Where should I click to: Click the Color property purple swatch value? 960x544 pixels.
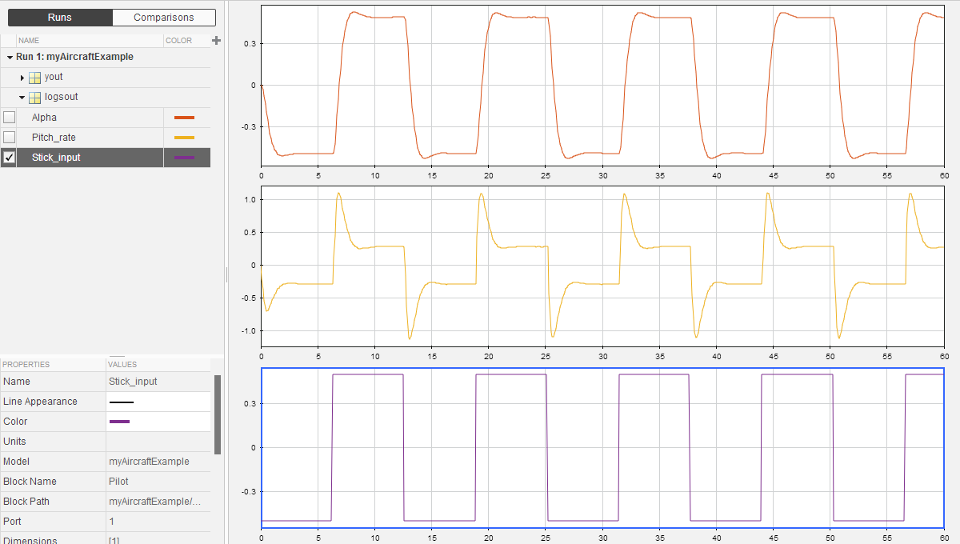(x=120, y=422)
